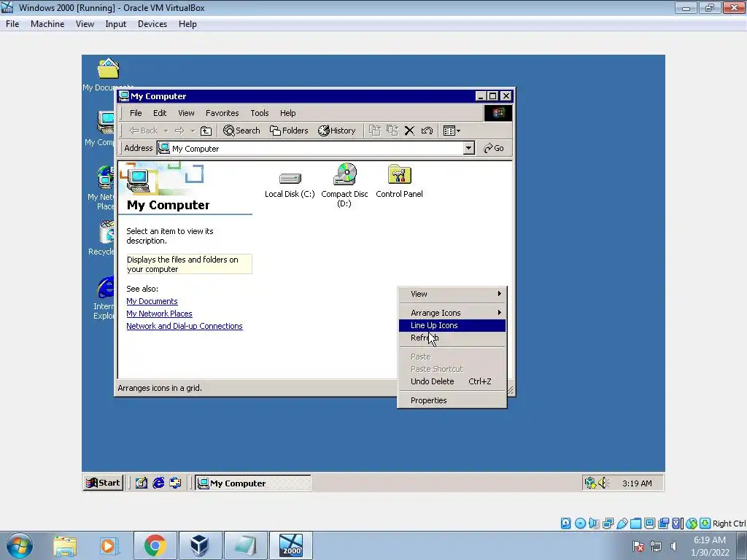Click the Copy To toolbar icon
The height and width of the screenshot is (560, 747).
click(x=392, y=131)
